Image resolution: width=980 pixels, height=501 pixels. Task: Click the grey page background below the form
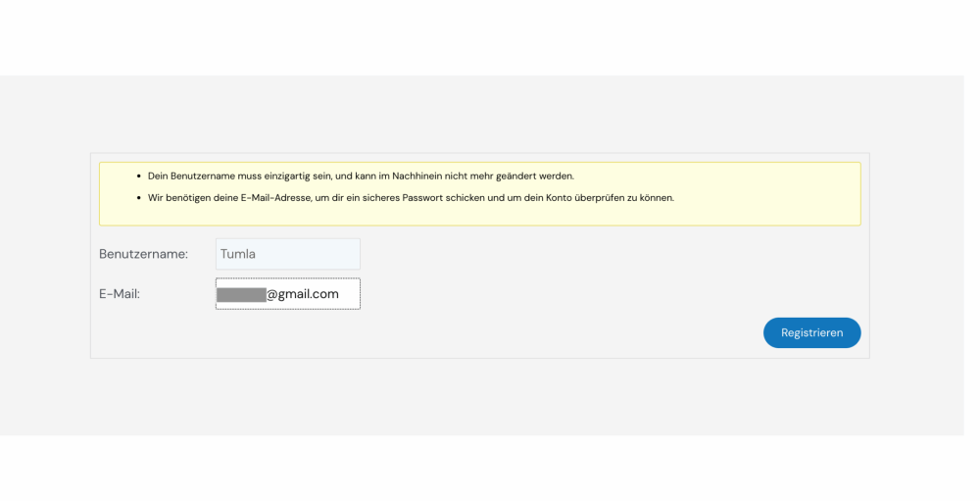490,397
